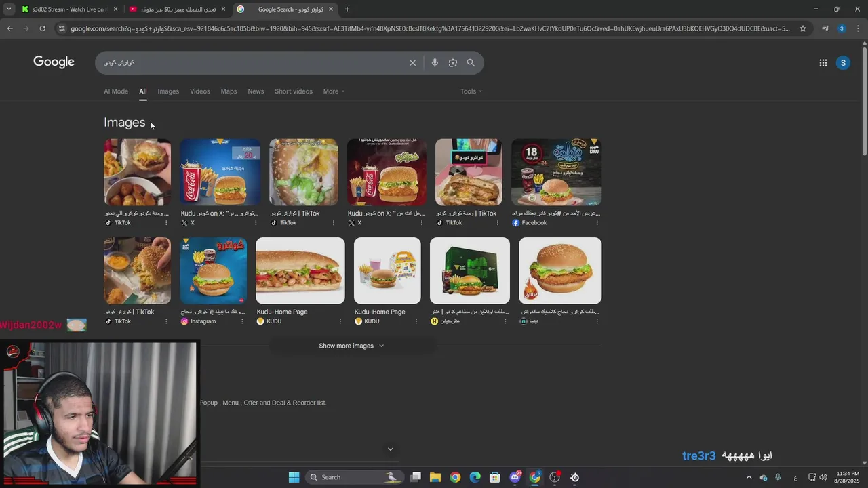Open the Kudu 18 riyal offer Facebook thumbnail
The image size is (868, 488).
tap(556, 172)
